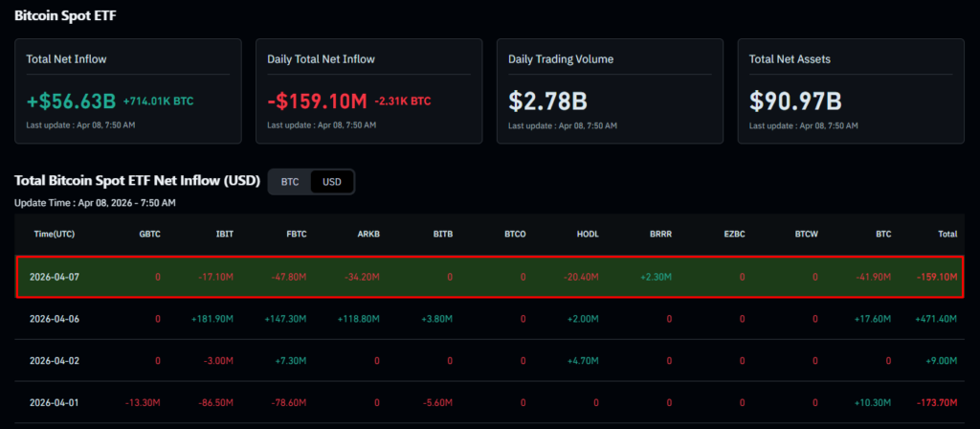This screenshot has height=429, width=980.
Task: Click the Update Time Apr 08, 2026 text
Action: point(95,203)
